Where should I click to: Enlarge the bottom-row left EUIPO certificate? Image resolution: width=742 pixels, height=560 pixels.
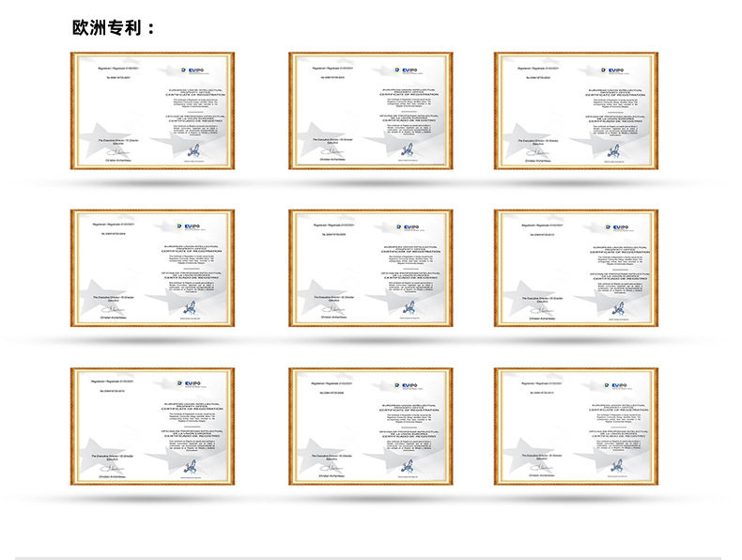pos(152,427)
